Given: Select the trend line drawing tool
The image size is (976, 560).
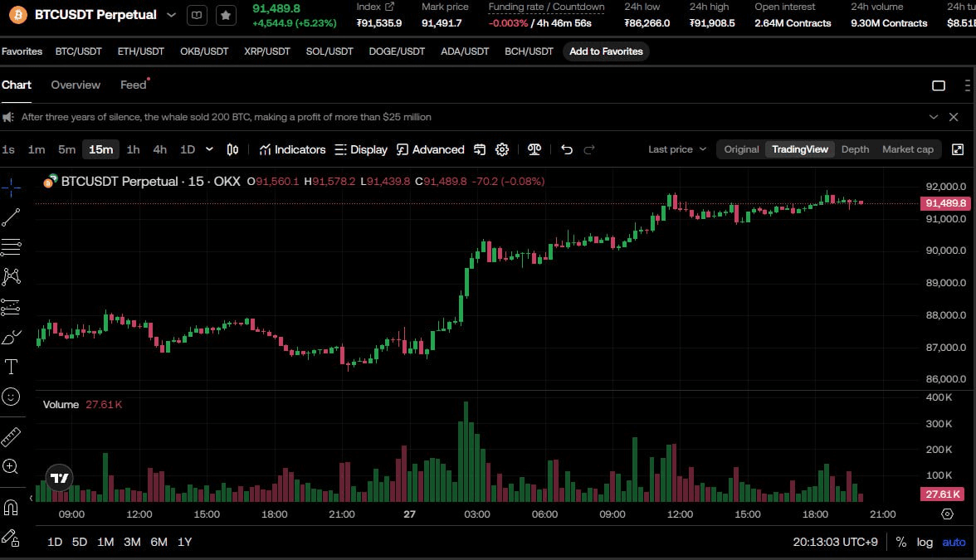Looking at the screenshot, I should tap(11, 217).
